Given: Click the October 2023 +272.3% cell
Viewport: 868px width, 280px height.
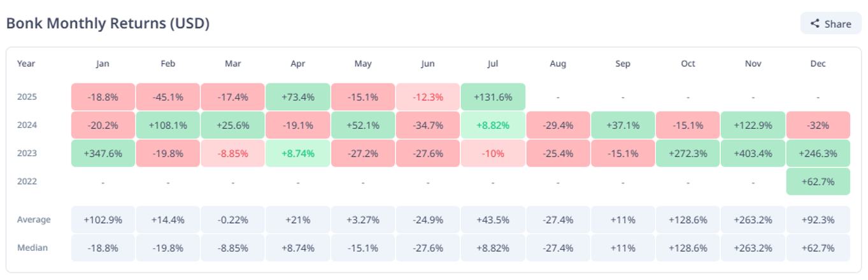Looking at the screenshot, I should tap(688, 153).
